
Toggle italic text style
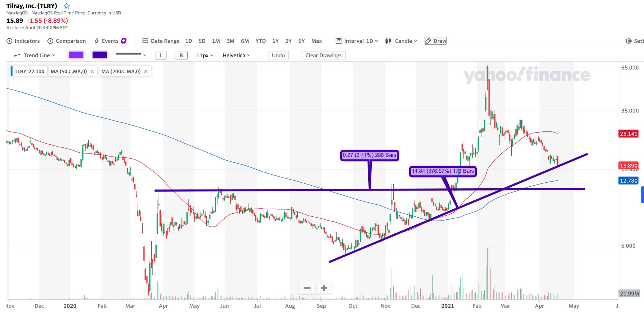point(161,55)
